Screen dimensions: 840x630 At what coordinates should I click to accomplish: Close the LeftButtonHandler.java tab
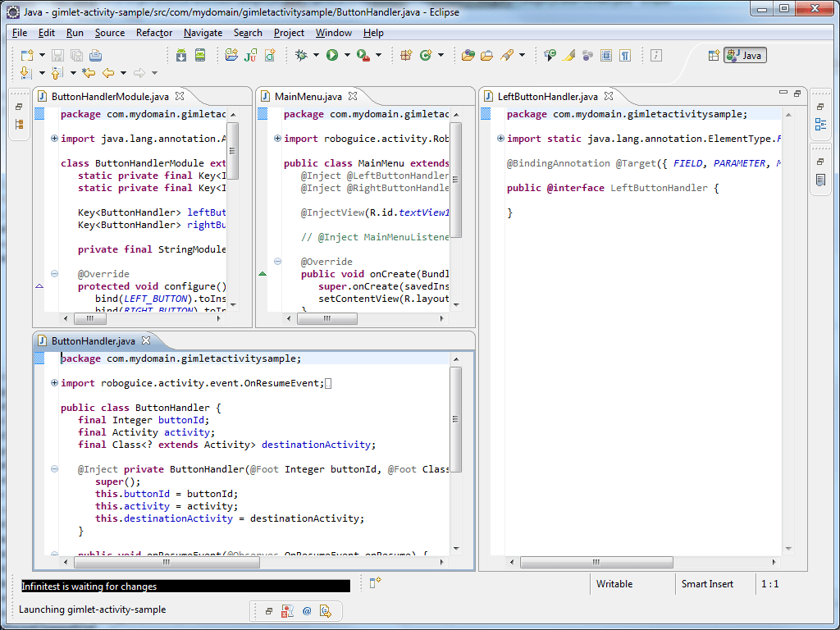609,96
